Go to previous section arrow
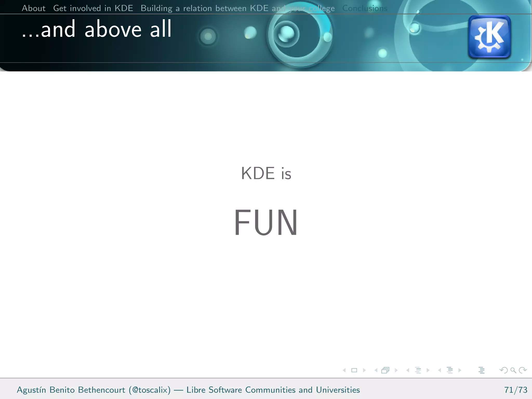532x399 pixels. pyautogui.click(x=440, y=370)
